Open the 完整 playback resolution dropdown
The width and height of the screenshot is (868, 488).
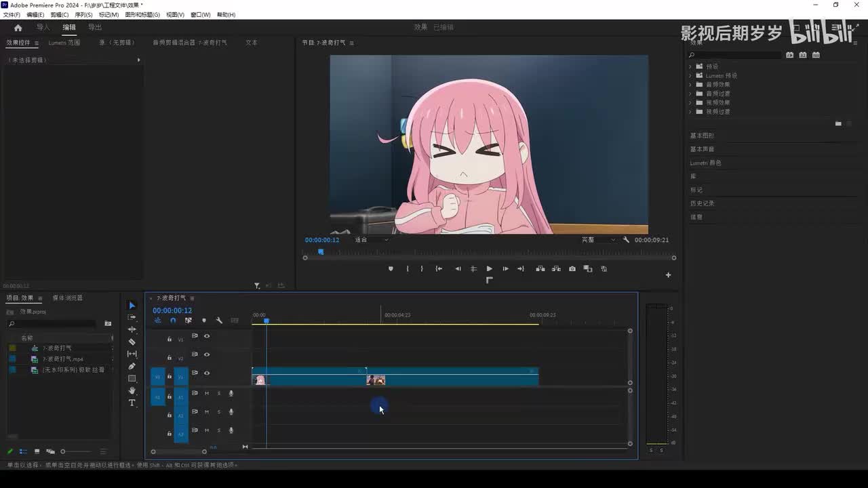[598, 240]
